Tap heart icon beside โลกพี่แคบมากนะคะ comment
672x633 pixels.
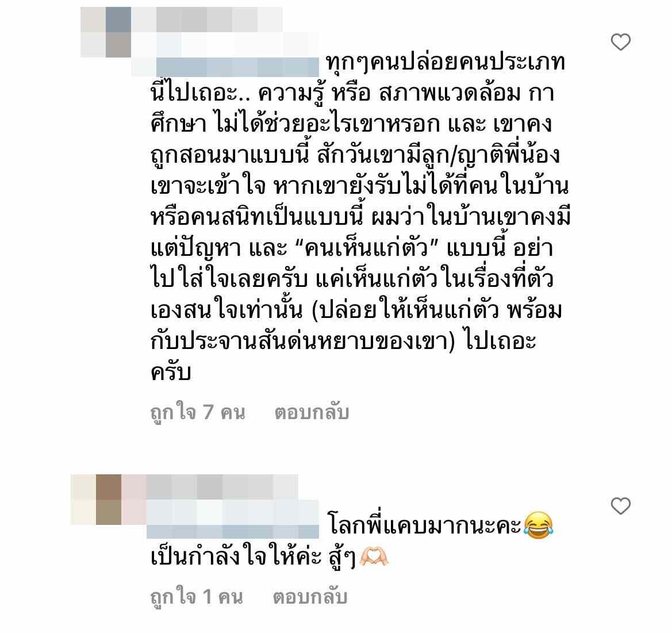(620, 506)
